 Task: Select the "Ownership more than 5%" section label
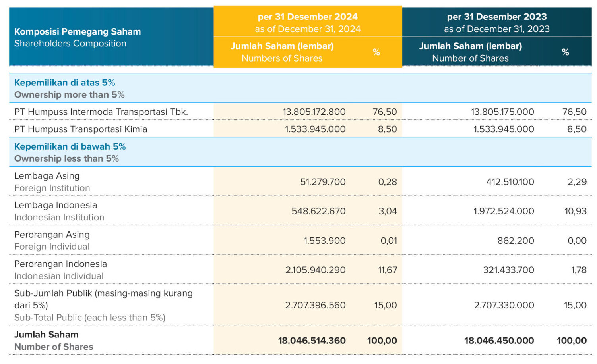tap(70, 95)
